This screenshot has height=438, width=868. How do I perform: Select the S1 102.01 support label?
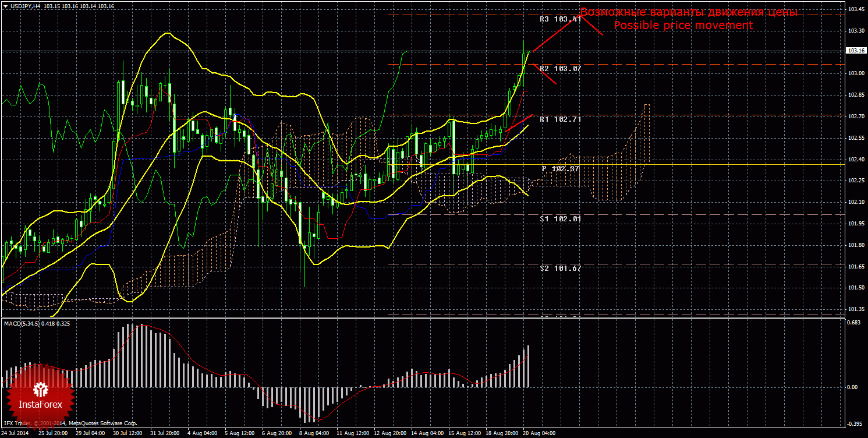(560, 218)
